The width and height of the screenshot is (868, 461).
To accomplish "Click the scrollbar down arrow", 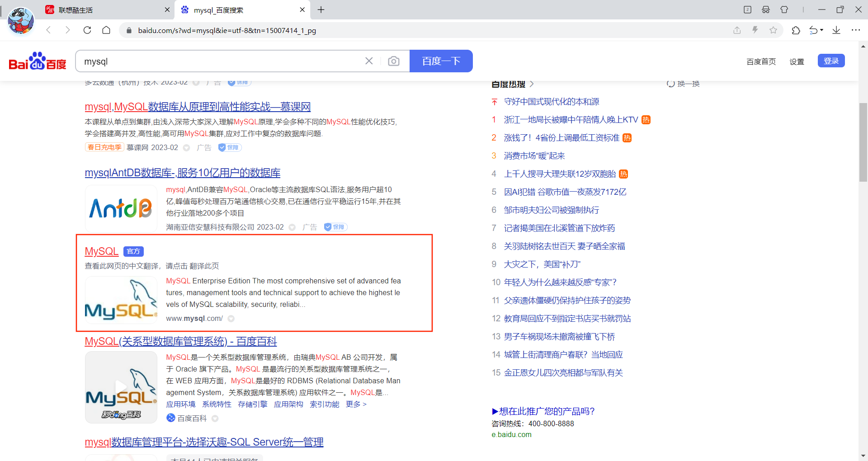I will coord(863,456).
